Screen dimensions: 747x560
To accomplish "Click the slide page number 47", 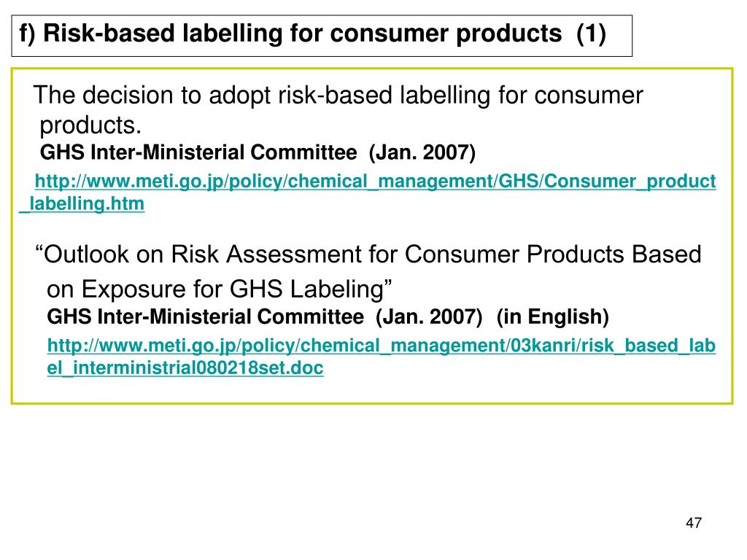I will pos(694,523).
